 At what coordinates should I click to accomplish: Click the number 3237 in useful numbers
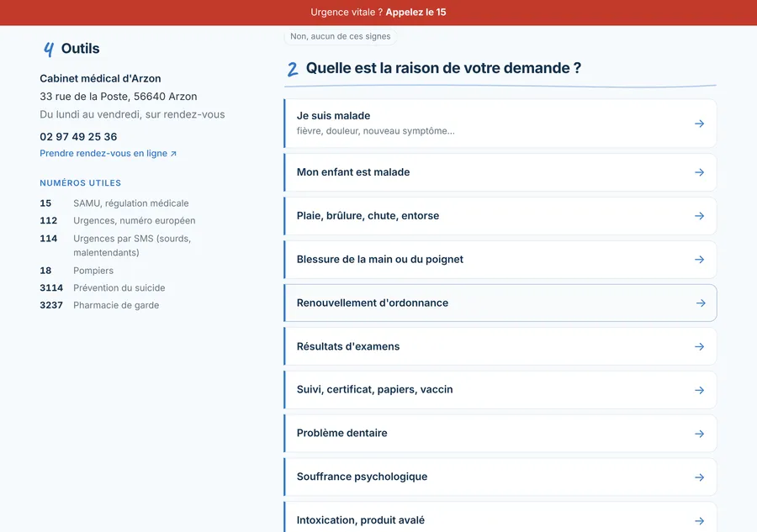[x=51, y=305]
